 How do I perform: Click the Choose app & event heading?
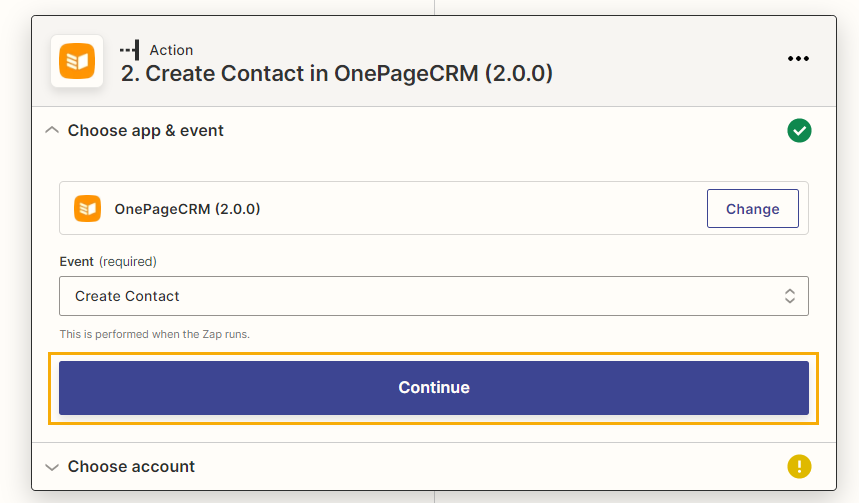pyautogui.click(x=146, y=130)
